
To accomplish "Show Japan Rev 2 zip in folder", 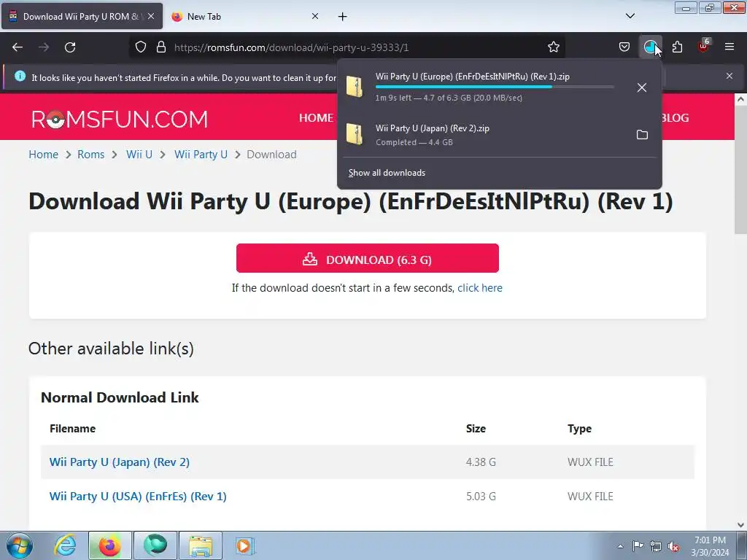I will click(x=642, y=135).
